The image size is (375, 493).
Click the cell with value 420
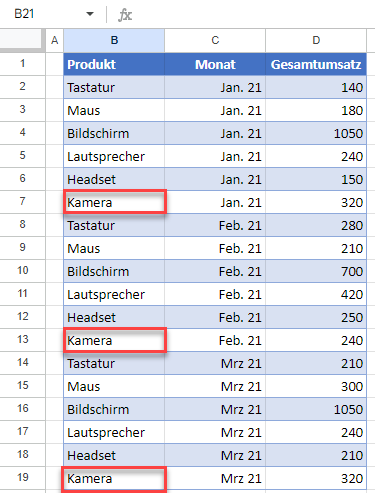[316, 294]
